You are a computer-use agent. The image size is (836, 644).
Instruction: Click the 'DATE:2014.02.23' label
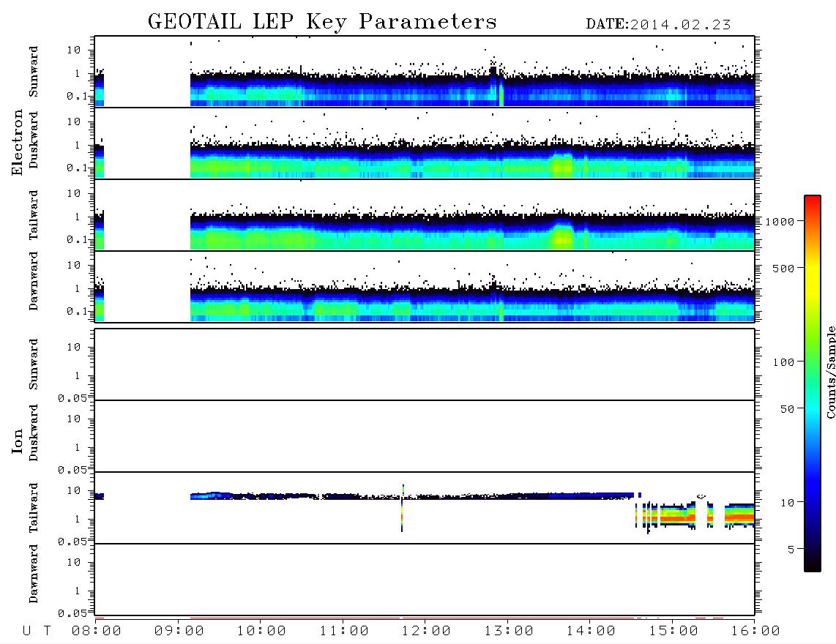(658, 25)
